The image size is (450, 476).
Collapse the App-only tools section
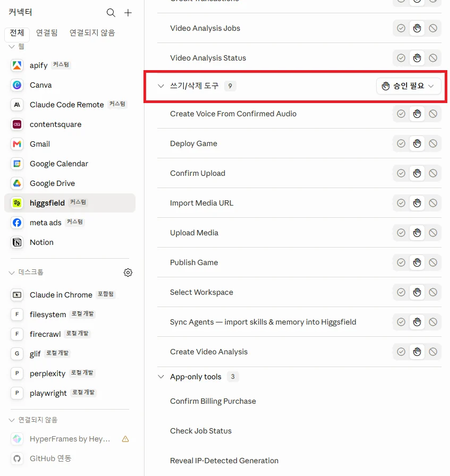pyautogui.click(x=161, y=377)
